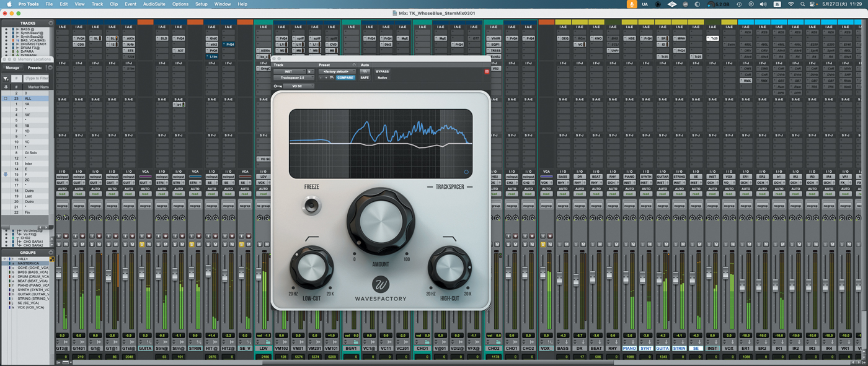The width and height of the screenshot is (868, 366).
Task: Select next preset with plus button
Action: coord(325,77)
